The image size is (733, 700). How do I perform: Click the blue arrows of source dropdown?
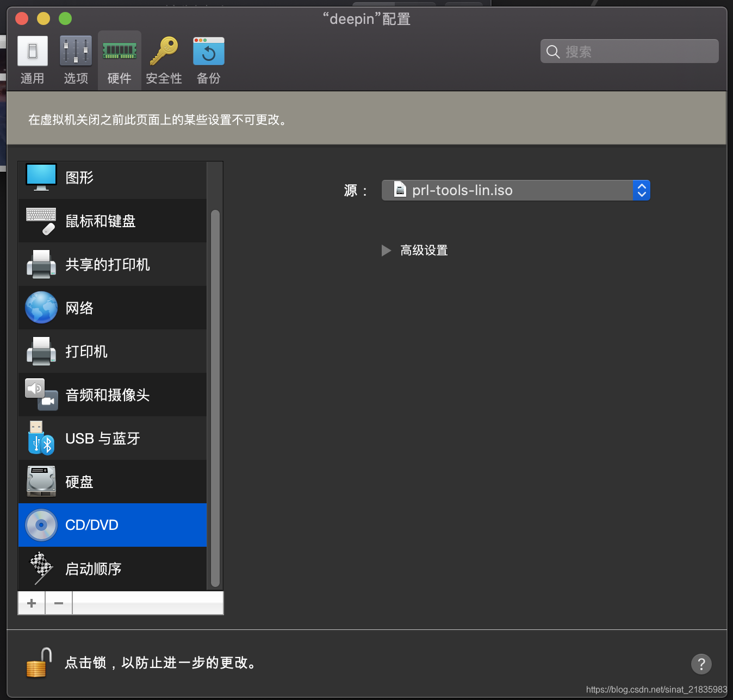click(642, 190)
